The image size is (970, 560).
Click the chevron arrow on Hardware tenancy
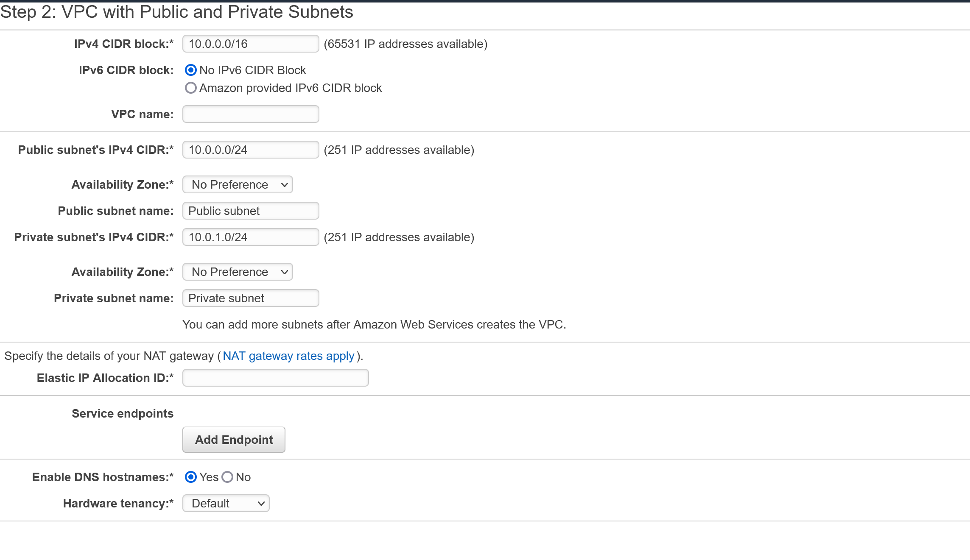[261, 503]
